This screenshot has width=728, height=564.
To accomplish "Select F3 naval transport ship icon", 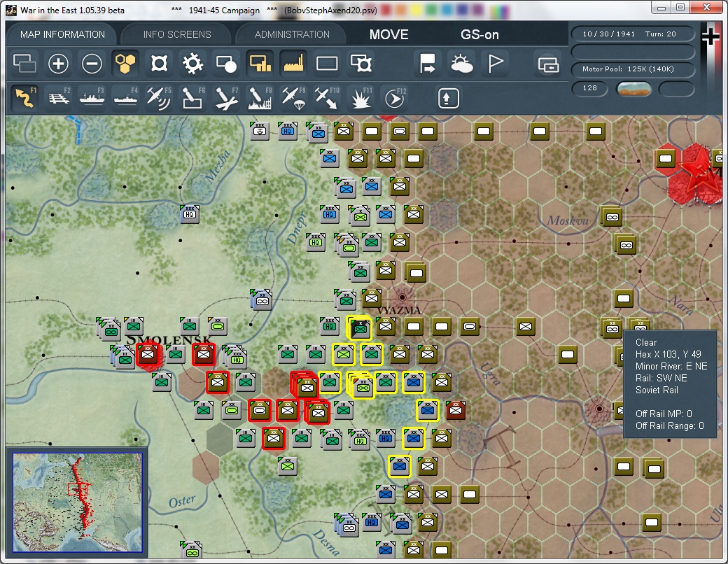I will pos(92,97).
